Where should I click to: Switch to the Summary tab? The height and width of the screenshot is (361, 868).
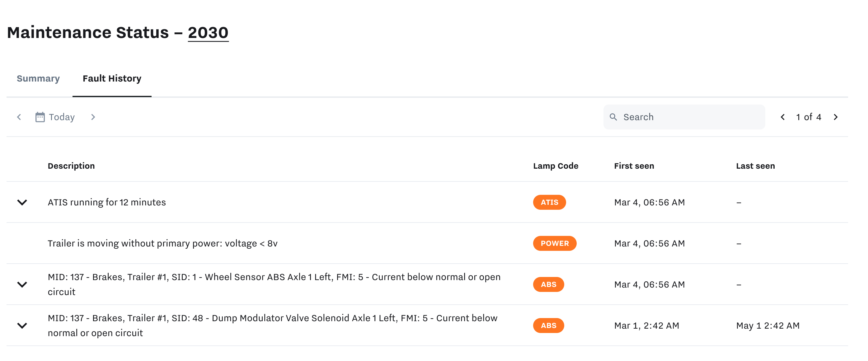point(38,78)
